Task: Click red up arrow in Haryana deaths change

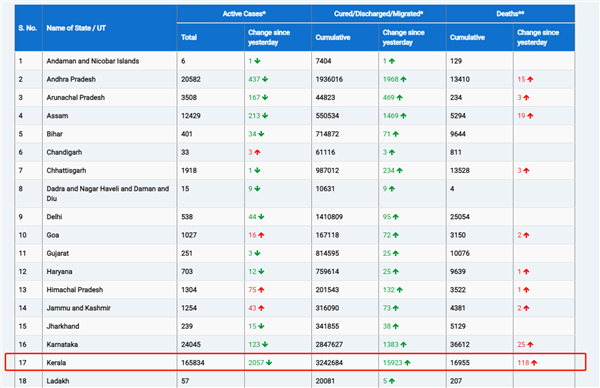Action: tap(527, 272)
